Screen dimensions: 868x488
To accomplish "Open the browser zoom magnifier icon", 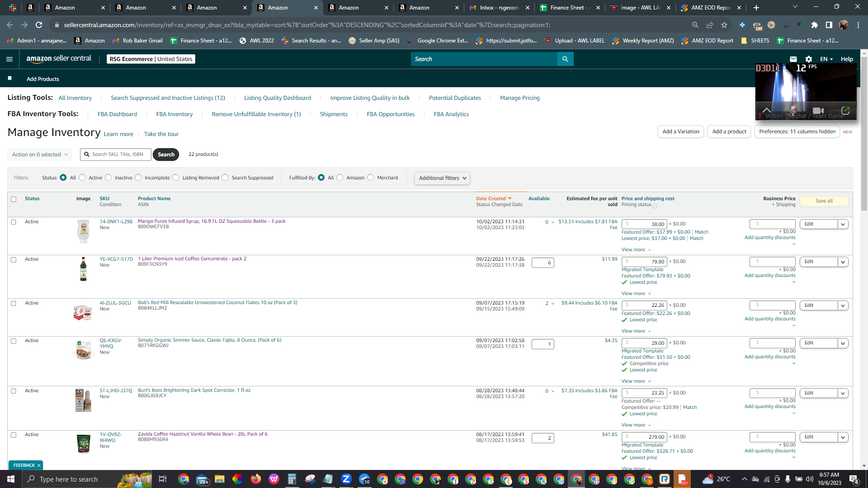I will [x=695, y=25].
